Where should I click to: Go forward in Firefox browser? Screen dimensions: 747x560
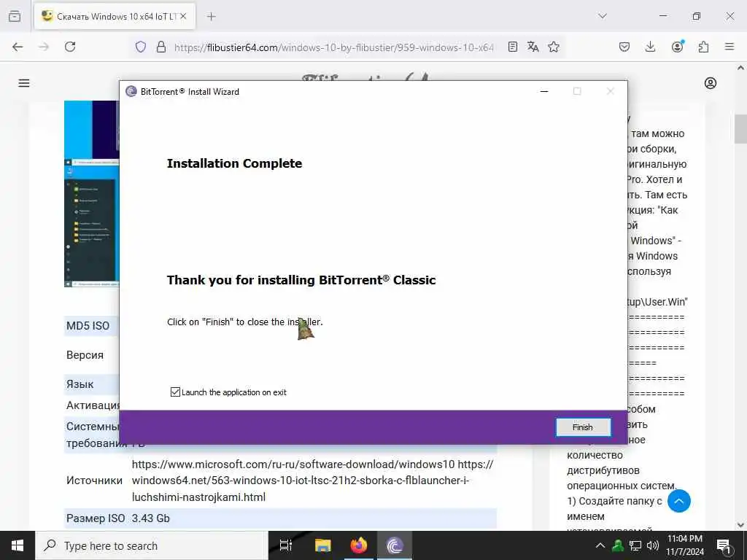[x=44, y=47]
